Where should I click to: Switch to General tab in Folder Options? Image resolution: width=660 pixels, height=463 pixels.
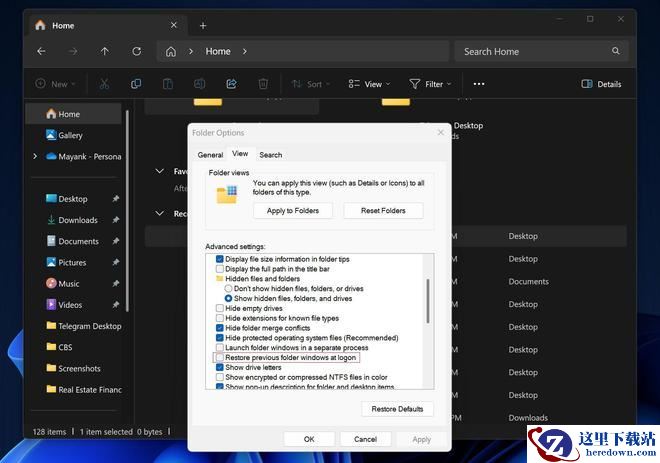(210, 155)
